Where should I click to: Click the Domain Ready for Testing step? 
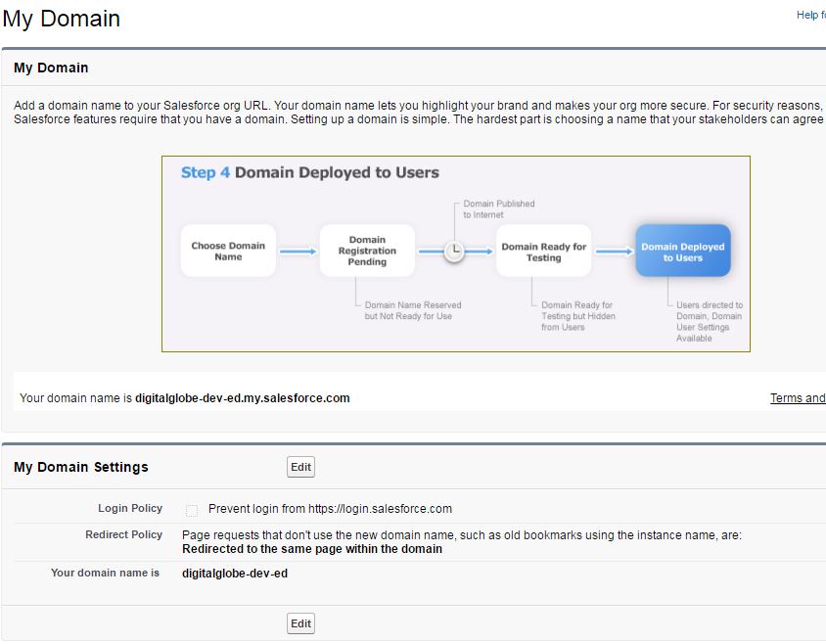pyautogui.click(x=543, y=252)
